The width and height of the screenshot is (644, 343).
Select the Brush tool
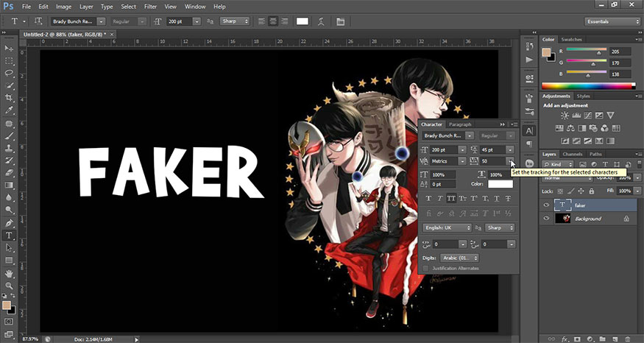pos(9,136)
